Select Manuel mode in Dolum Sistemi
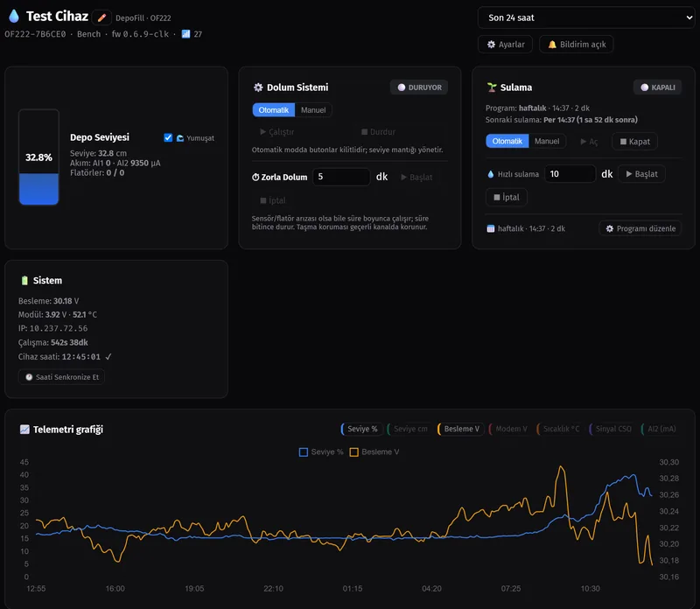This screenshot has width=700, height=609. click(313, 110)
